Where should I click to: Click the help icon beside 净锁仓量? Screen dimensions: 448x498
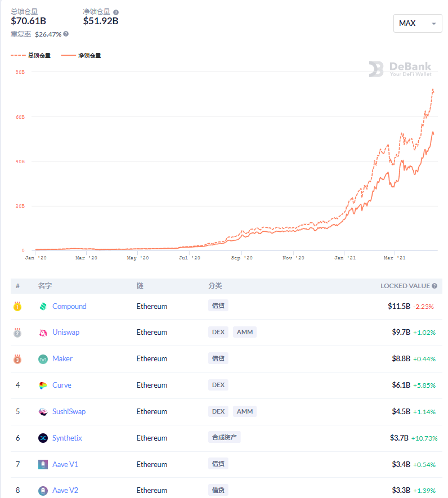pyautogui.click(x=116, y=12)
